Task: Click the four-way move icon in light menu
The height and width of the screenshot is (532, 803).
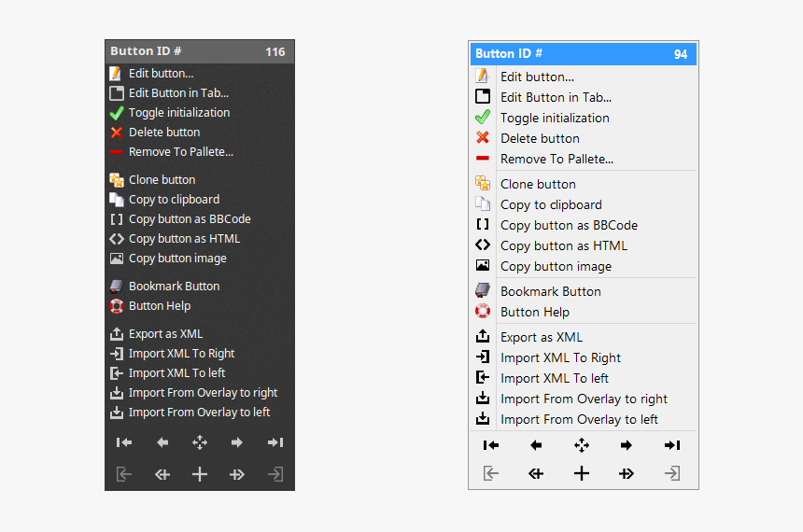Action: tap(582, 445)
